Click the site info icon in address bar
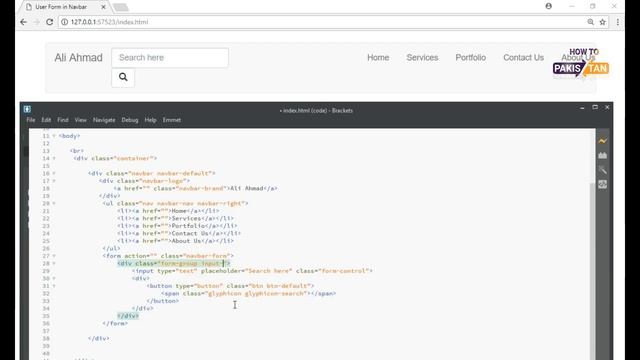 [x=64, y=22]
